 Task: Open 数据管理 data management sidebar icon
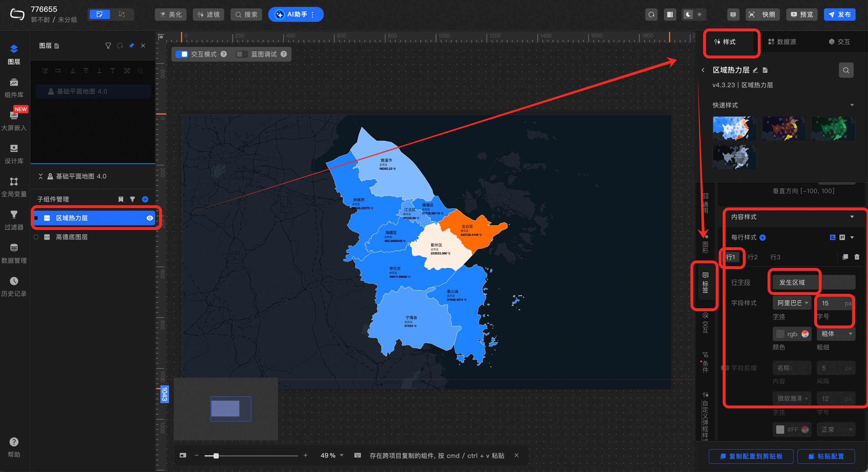[14, 253]
